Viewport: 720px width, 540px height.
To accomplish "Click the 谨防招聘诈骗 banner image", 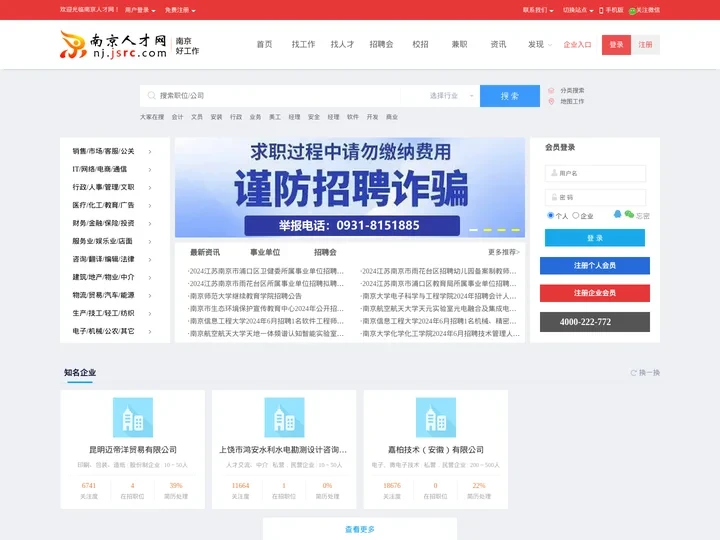I will click(350, 187).
